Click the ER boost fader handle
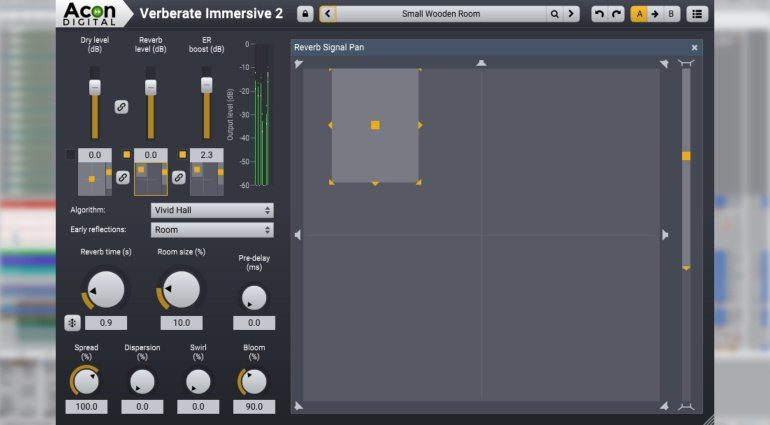Image resolution: width=770 pixels, height=425 pixels. (x=207, y=85)
